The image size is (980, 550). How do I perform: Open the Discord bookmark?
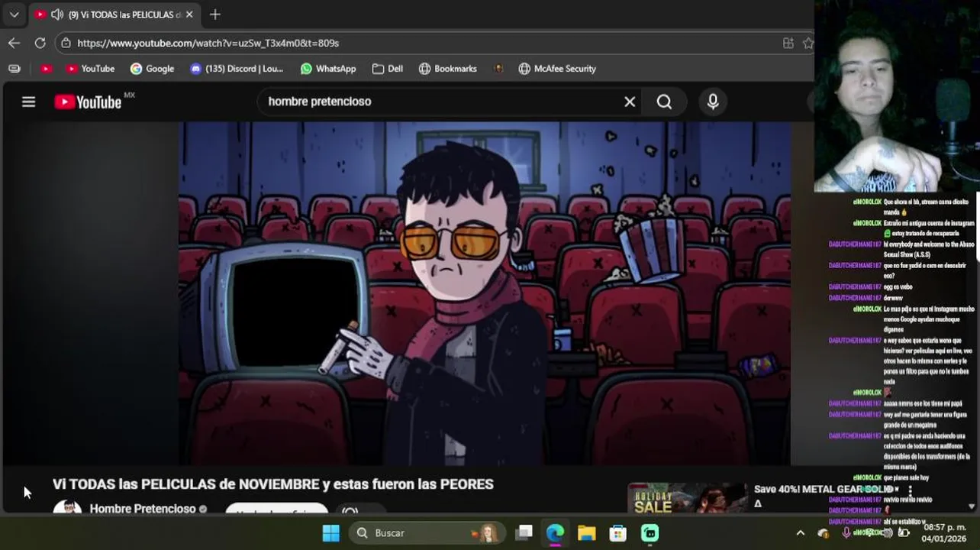tap(237, 69)
